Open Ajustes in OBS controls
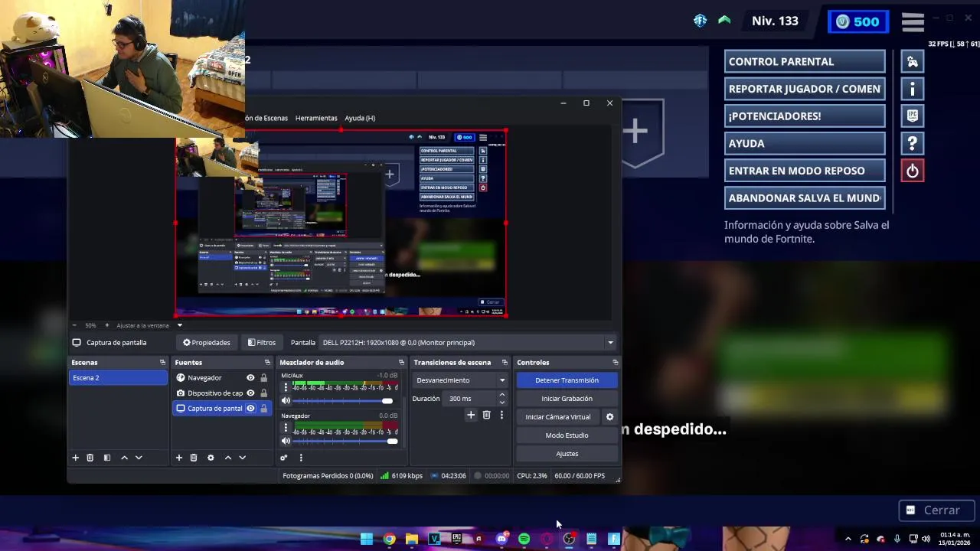980x551 pixels. click(x=567, y=454)
